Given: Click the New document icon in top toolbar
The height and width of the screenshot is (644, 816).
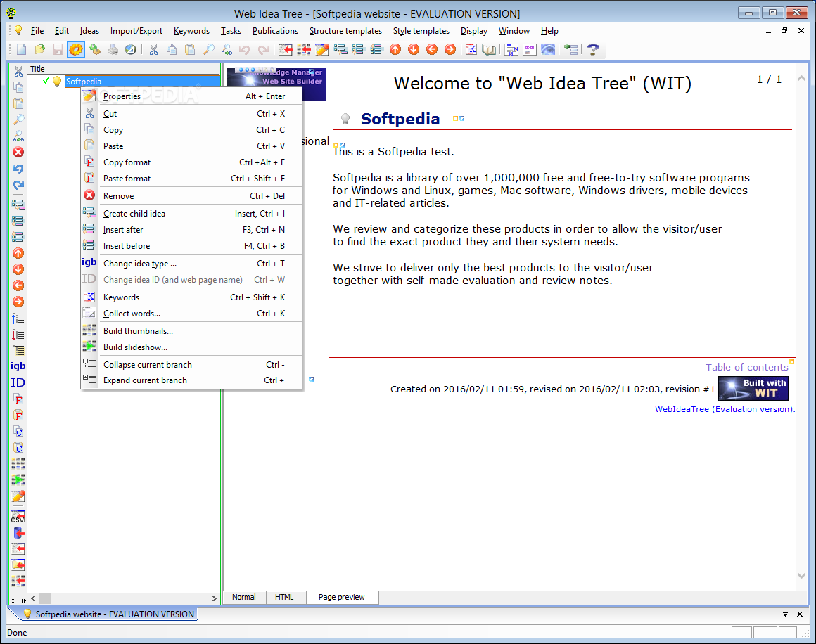Looking at the screenshot, I should (x=22, y=49).
